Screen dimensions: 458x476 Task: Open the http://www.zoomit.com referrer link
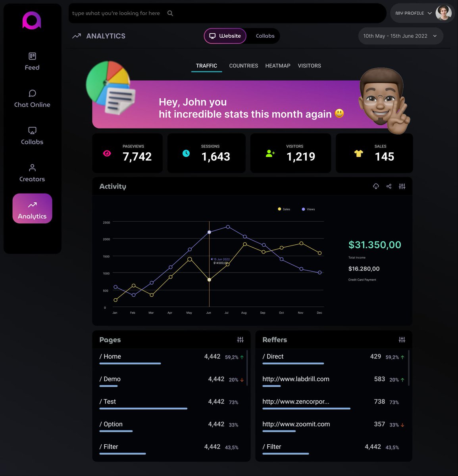296,424
